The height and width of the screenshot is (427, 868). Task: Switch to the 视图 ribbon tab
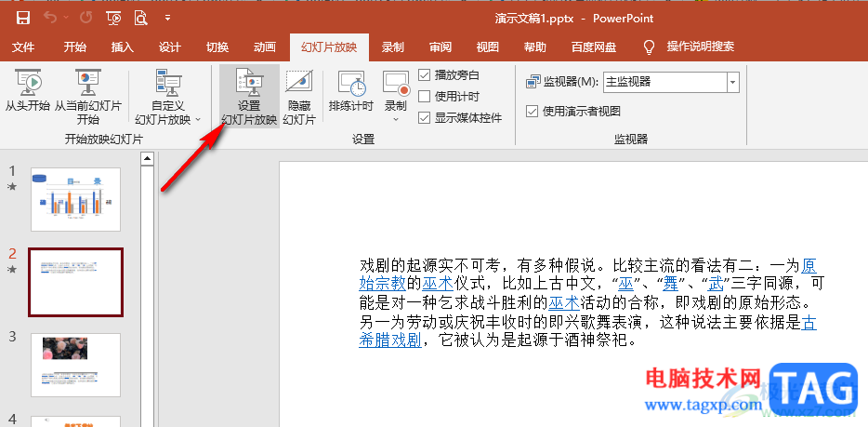488,47
